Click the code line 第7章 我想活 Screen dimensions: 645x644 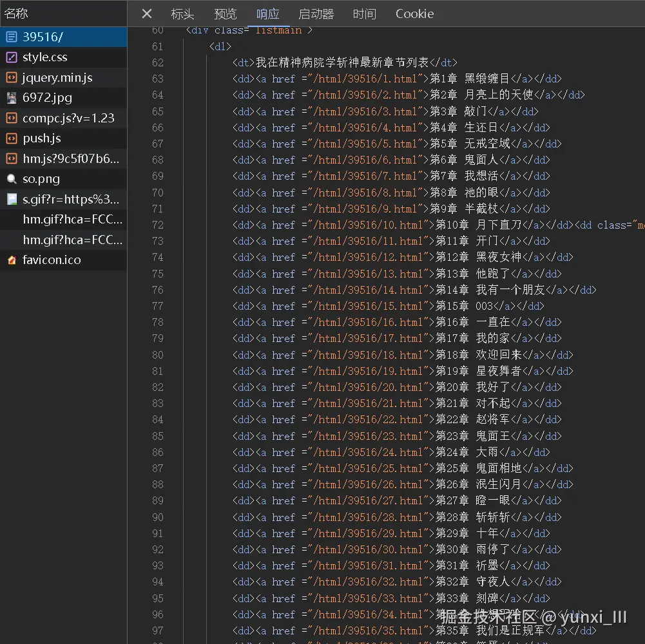(391, 176)
